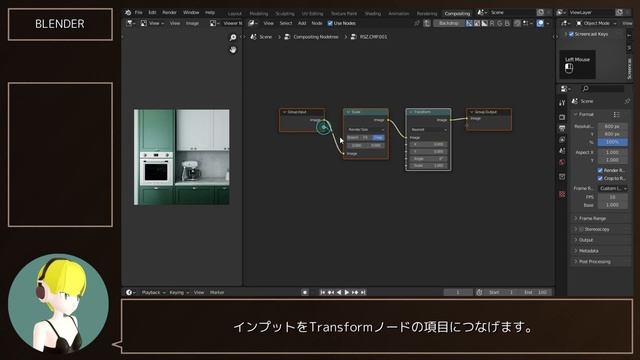The image size is (640, 360).
Task: Open the Format panel presets list icon
Action: 617,115
